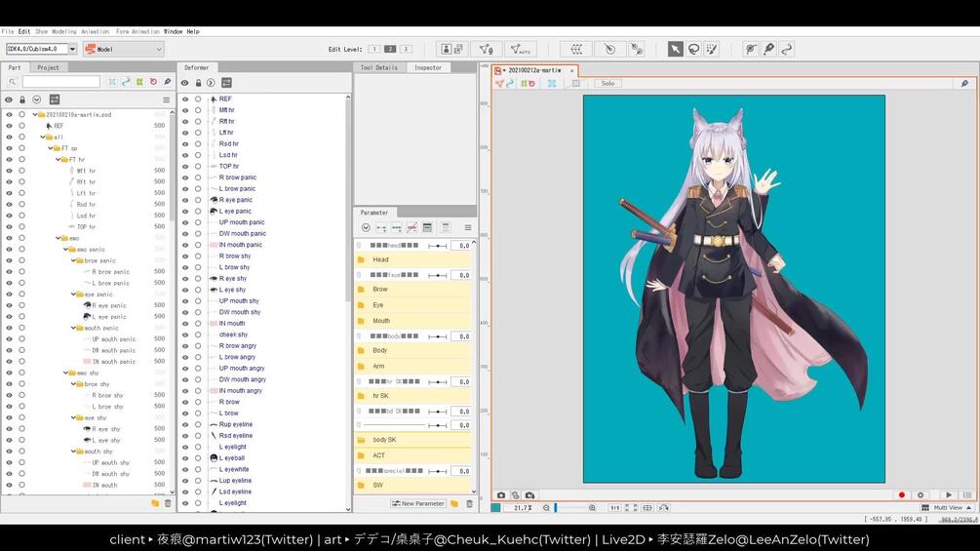980x551 pixels.
Task: Click the teal background color swatch
Action: pos(495,508)
